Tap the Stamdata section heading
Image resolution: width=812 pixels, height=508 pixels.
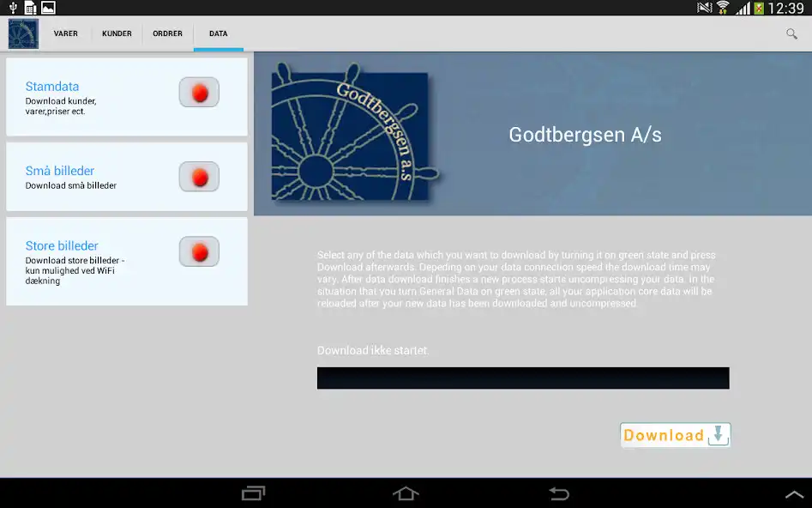pos(51,86)
